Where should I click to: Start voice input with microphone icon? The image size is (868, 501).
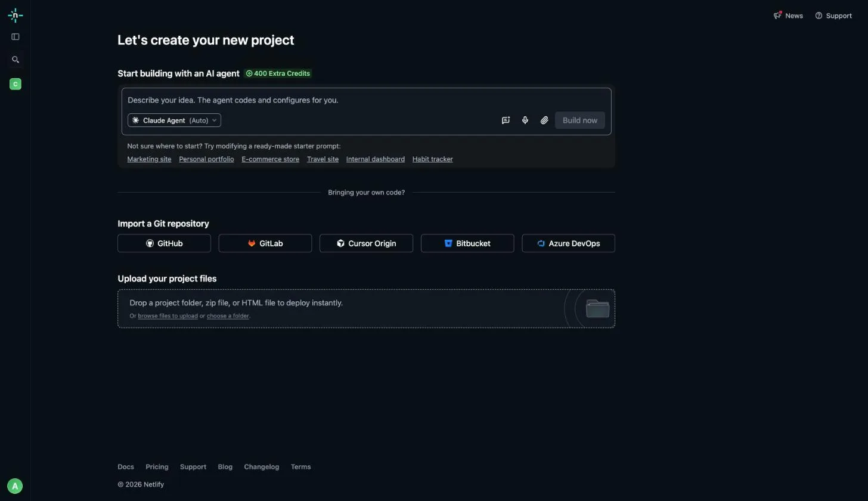(525, 120)
